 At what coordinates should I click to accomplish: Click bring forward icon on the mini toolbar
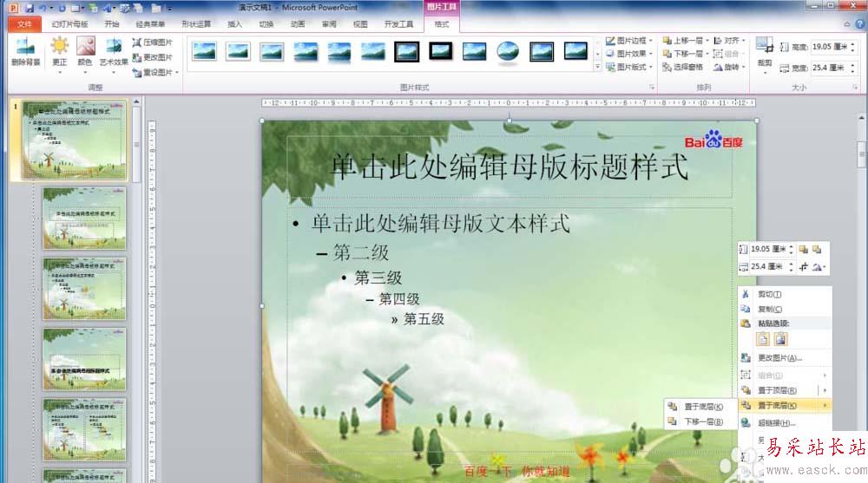803,249
